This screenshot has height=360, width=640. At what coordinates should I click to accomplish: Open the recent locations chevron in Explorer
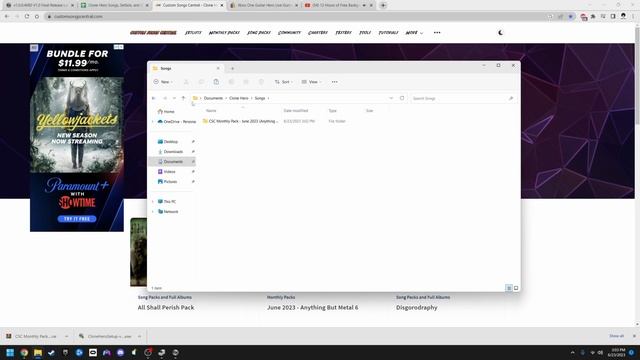[174, 98]
